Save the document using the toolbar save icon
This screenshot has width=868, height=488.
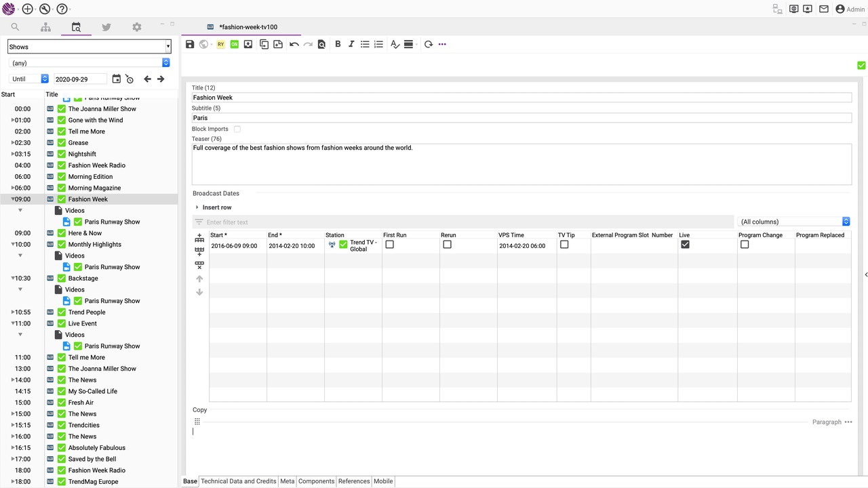pyautogui.click(x=190, y=44)
